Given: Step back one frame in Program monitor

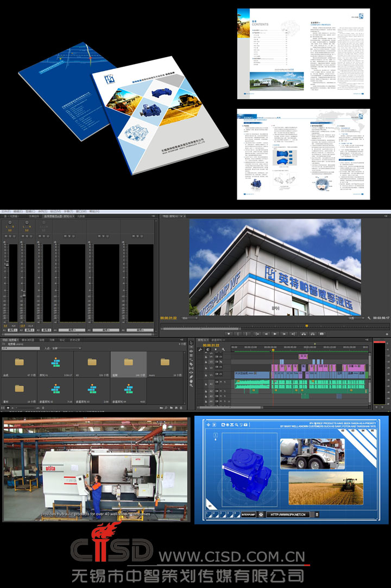Looking at the screenshot, I should click(266, 334).
